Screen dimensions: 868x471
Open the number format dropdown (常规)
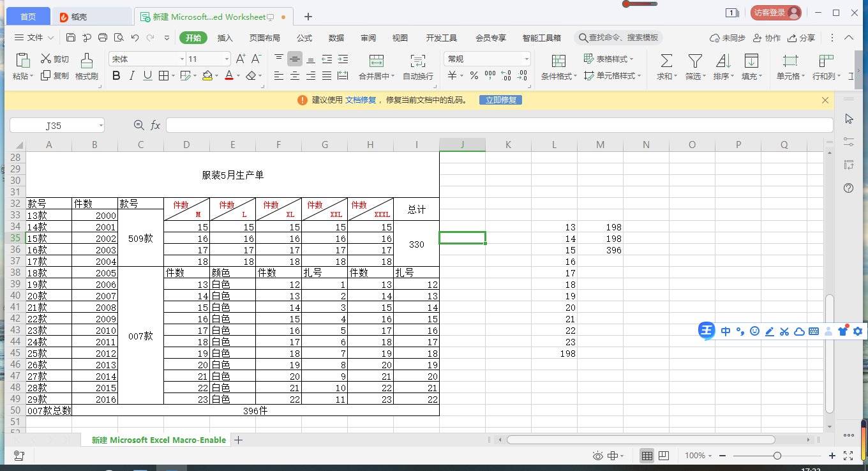[527, 59]
